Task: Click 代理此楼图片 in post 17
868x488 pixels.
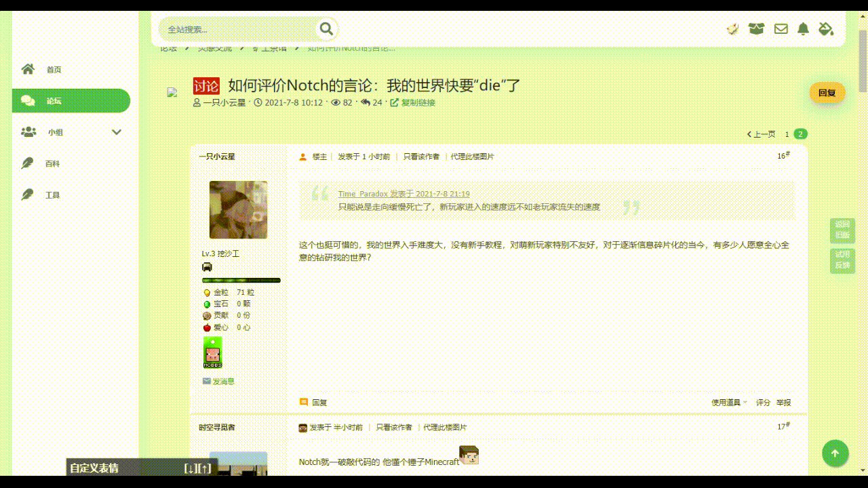Action: click(446, 428)
